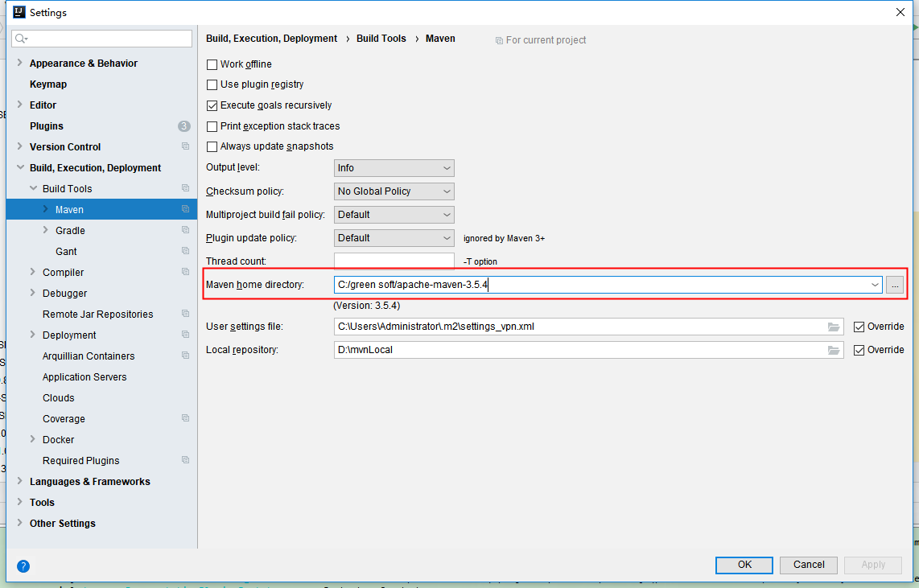Click the help question mark icon

tap(23, 566)
